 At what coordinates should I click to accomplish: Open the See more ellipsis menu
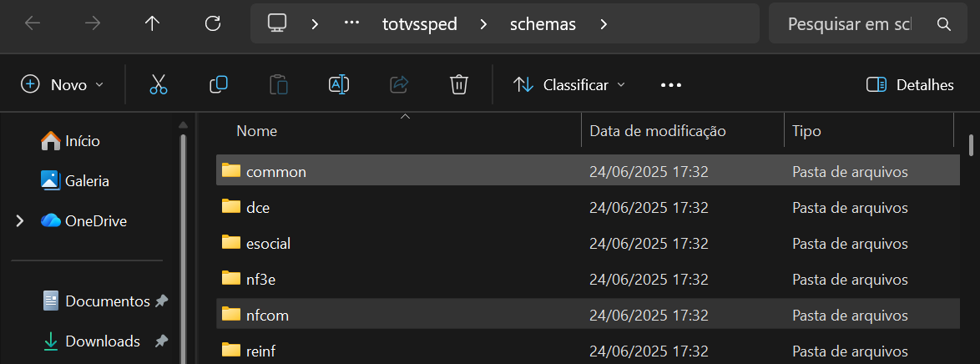(x=671, y=84)
